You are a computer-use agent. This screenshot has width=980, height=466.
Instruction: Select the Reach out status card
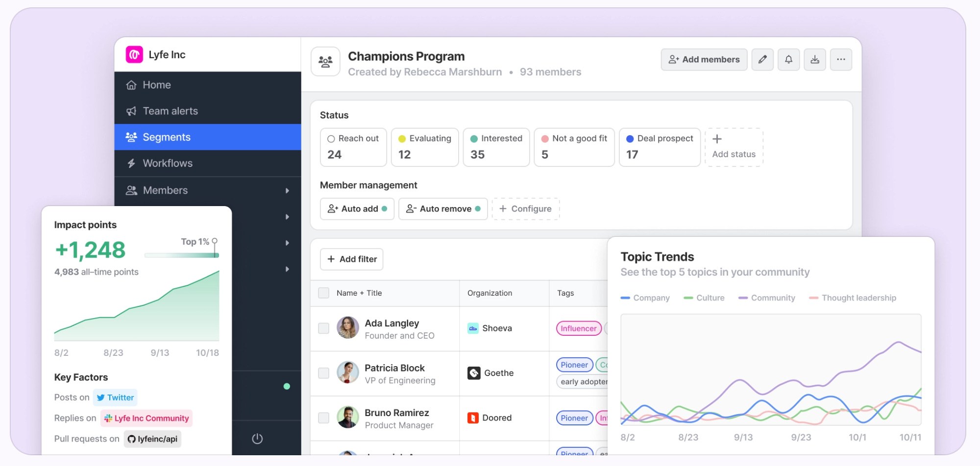tap(353, 147)
